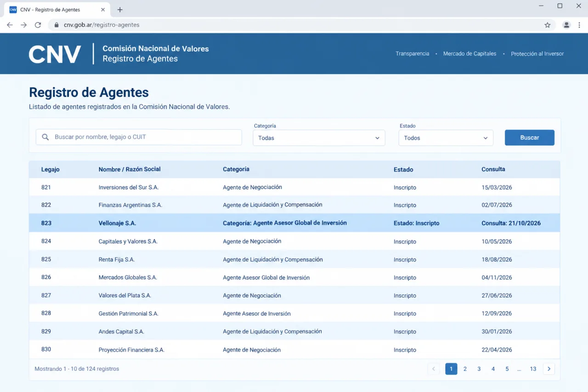Bookmark this page with the star icon
Viewport: 588px width, 392px height.
(548, 25)
